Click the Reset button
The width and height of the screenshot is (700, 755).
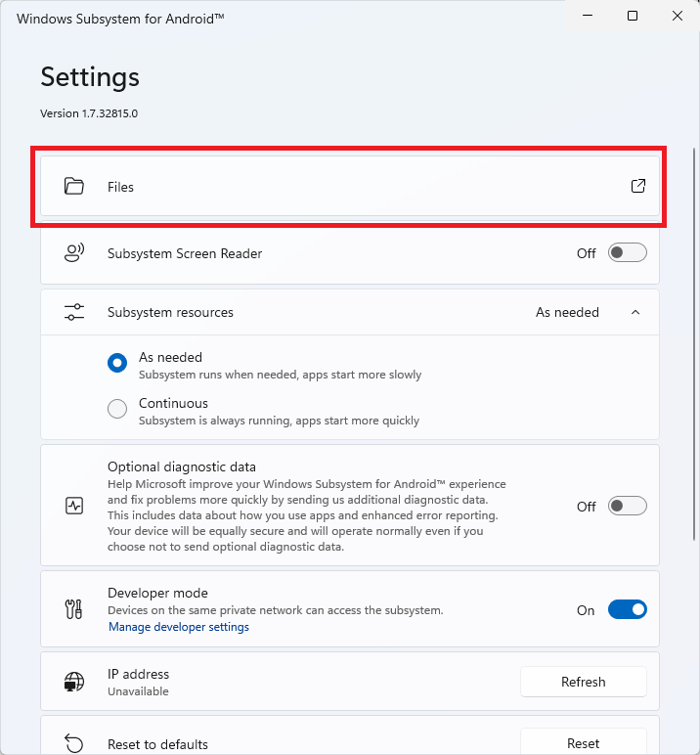(584, 743)
